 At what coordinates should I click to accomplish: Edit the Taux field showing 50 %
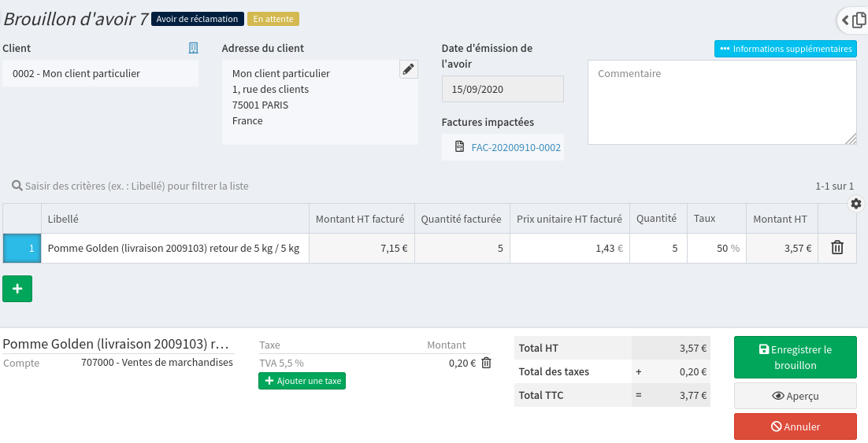coord(716,248)
